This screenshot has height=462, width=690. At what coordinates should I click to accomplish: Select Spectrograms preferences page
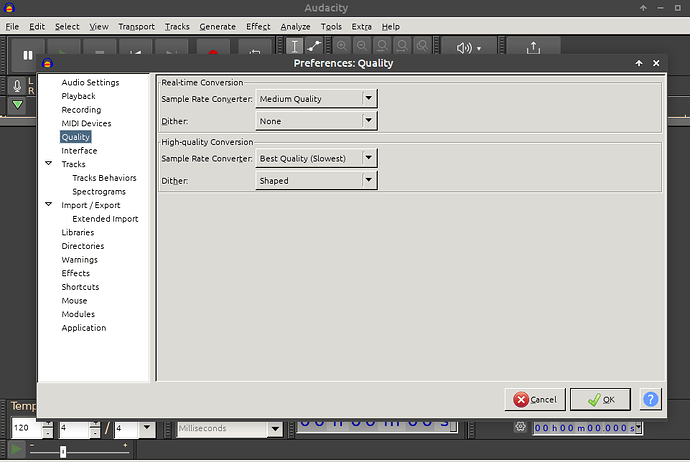coord(99,191)
